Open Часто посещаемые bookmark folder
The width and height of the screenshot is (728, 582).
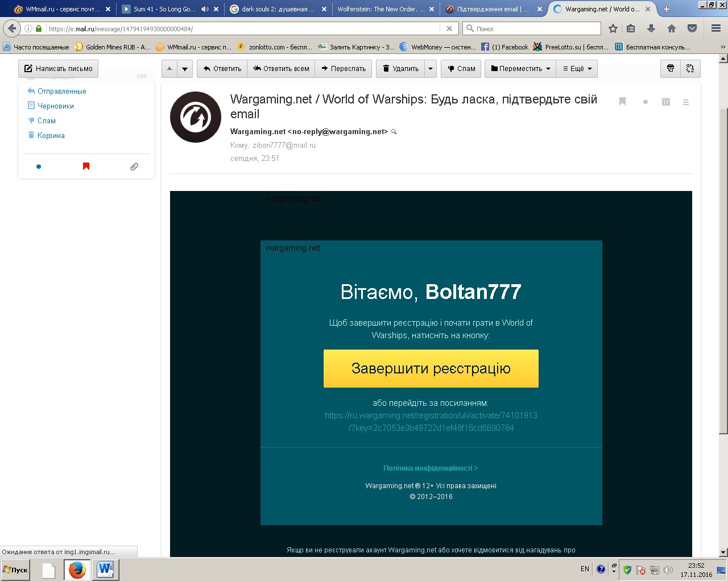[x=36, y=47]
